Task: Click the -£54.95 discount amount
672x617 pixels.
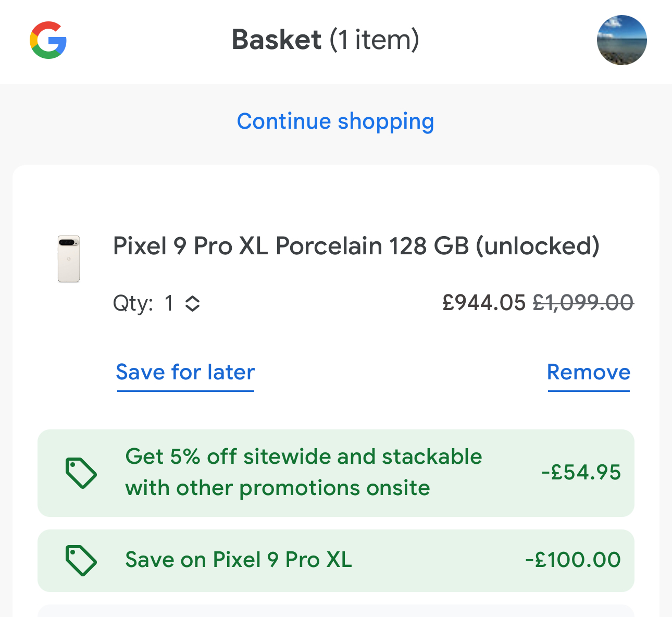Action: click(581, 473)
